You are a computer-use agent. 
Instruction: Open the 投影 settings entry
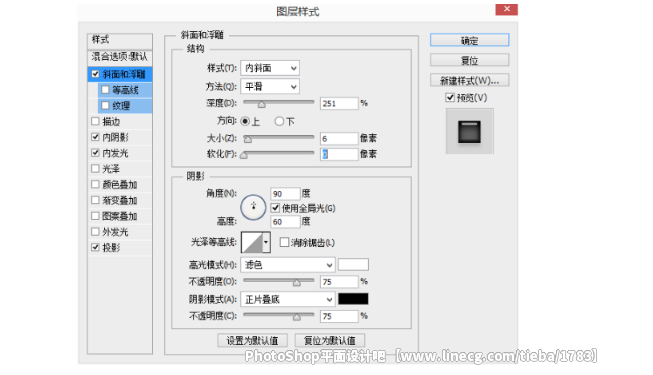pyautogui.click(x=111, y=248)
